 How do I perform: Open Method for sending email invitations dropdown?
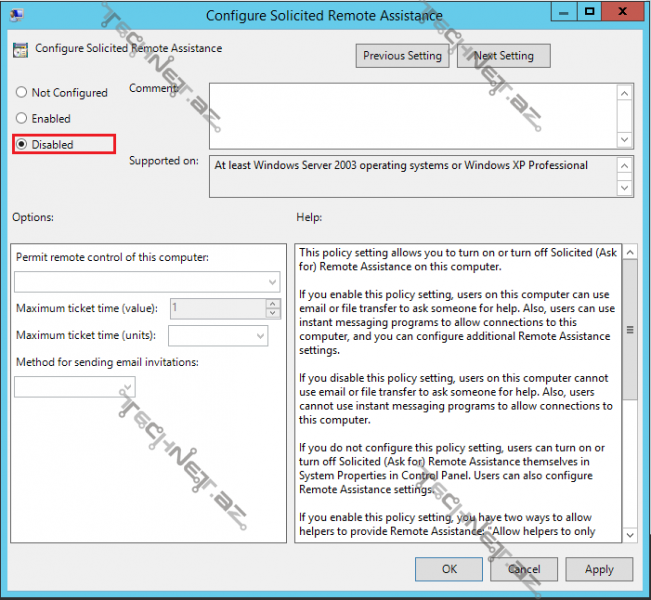click(x=75, y=387)
